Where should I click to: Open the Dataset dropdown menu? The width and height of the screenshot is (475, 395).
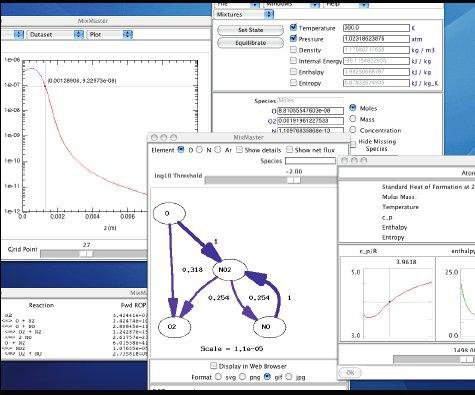[x=55, y=34]
